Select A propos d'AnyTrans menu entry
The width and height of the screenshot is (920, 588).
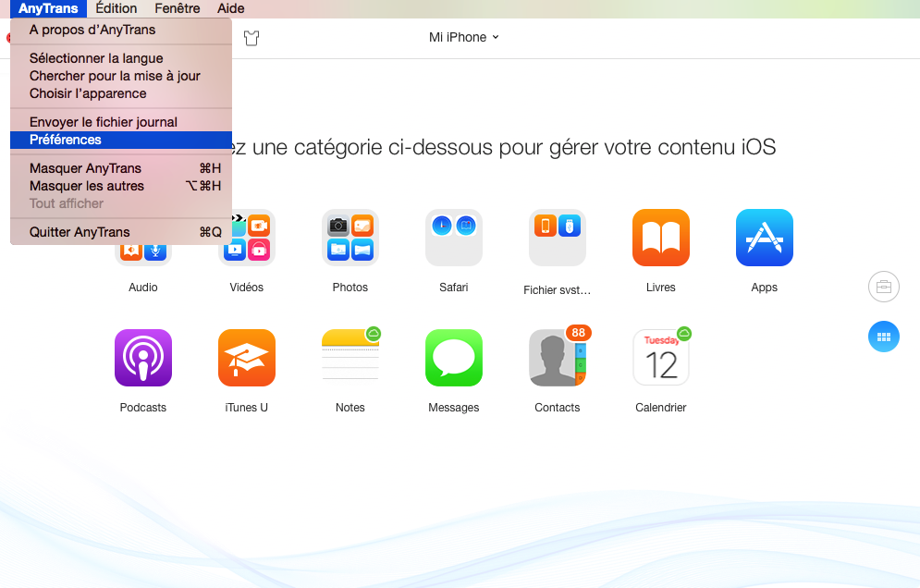(121, 30)
